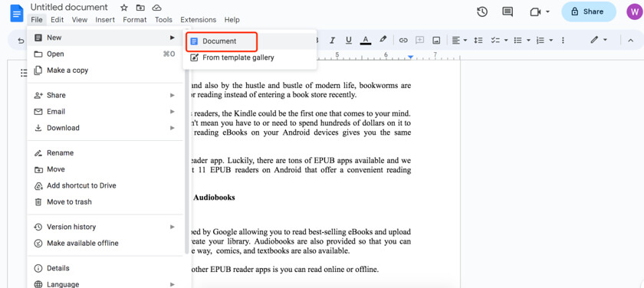Expand the Version history submenu

pyautogui.click(x=172, y=227)
